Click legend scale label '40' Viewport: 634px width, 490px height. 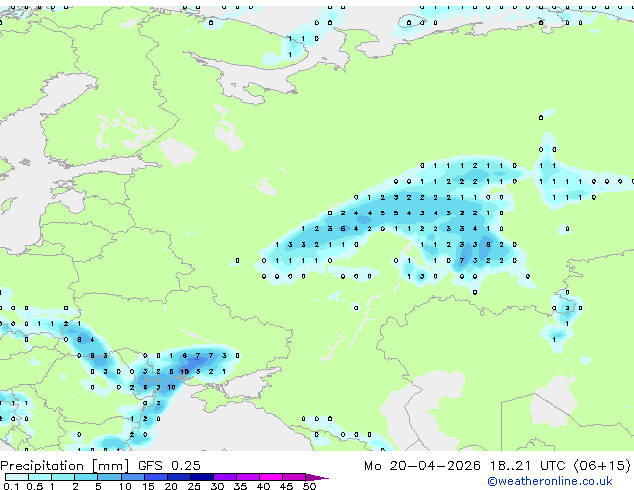point(263,486)
